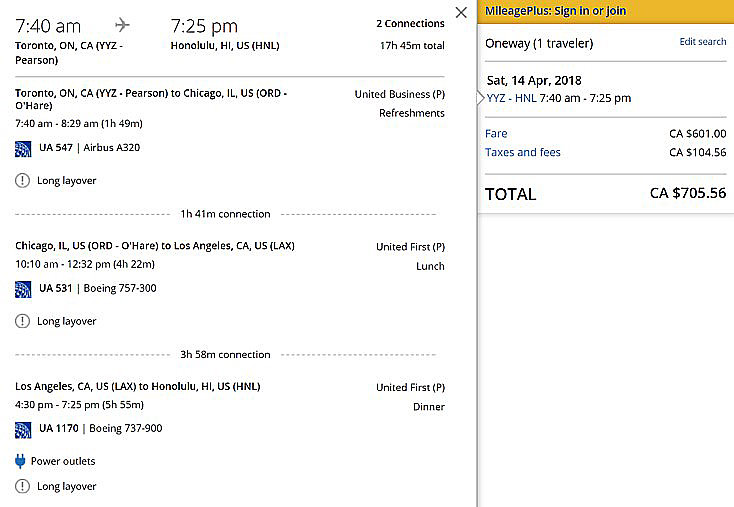Open MileagePlus Sign in or join

[555, 11]
